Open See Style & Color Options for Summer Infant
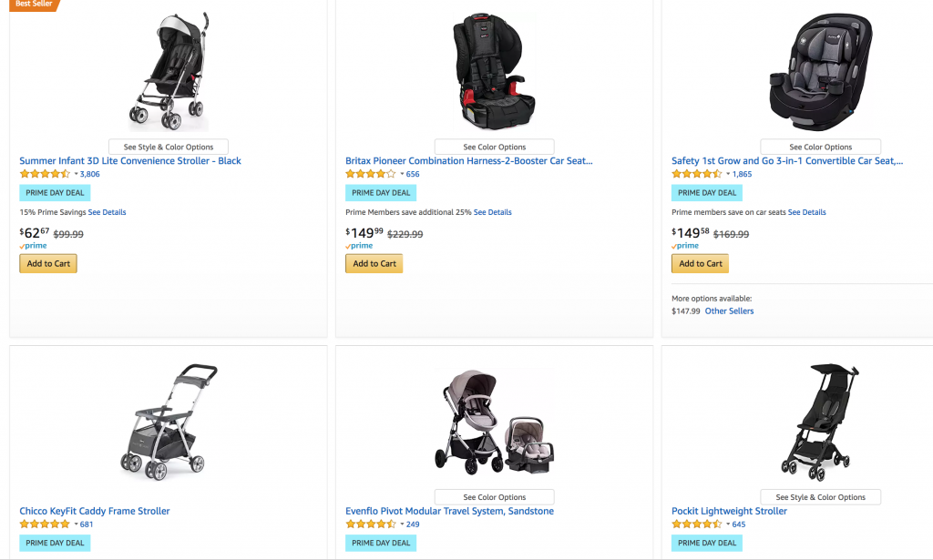 coord(169,147)
